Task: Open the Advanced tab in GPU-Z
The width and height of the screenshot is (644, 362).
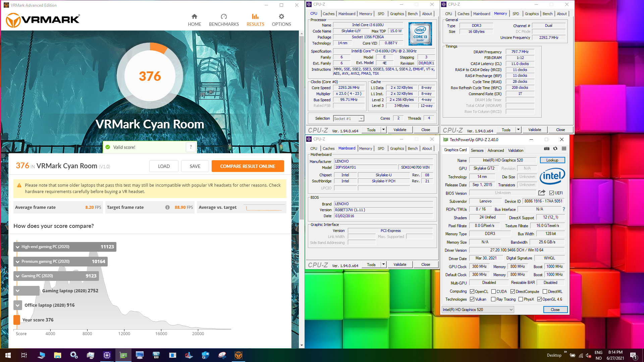Action: pos(495,150)
